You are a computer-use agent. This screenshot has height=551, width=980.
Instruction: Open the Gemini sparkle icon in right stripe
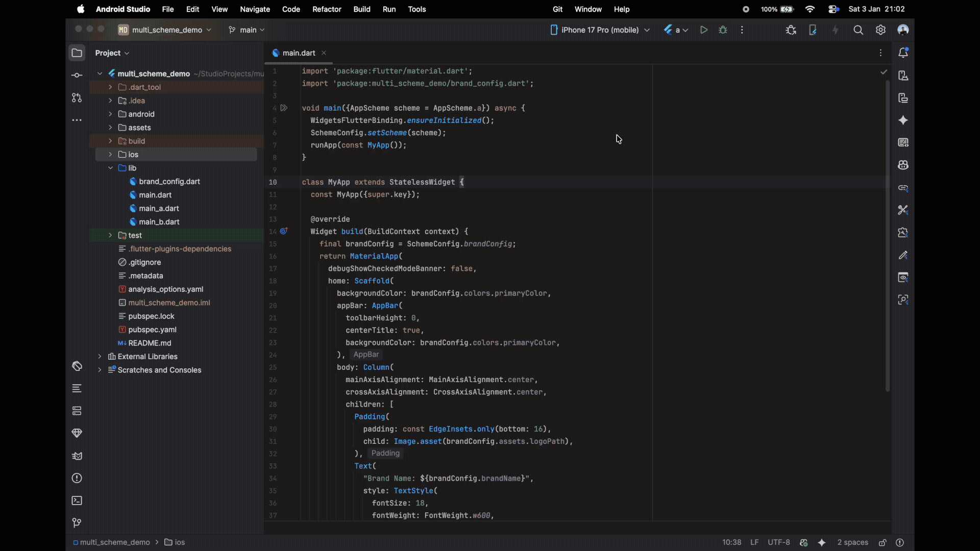[903, 120]
